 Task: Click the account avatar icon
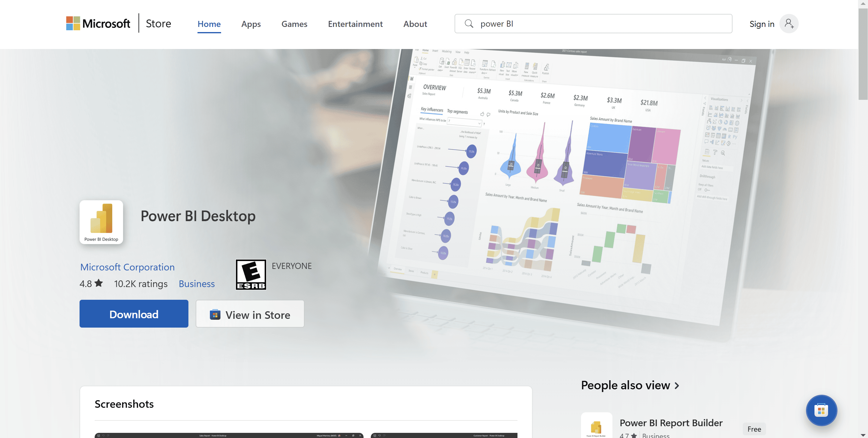click(789, 24)
